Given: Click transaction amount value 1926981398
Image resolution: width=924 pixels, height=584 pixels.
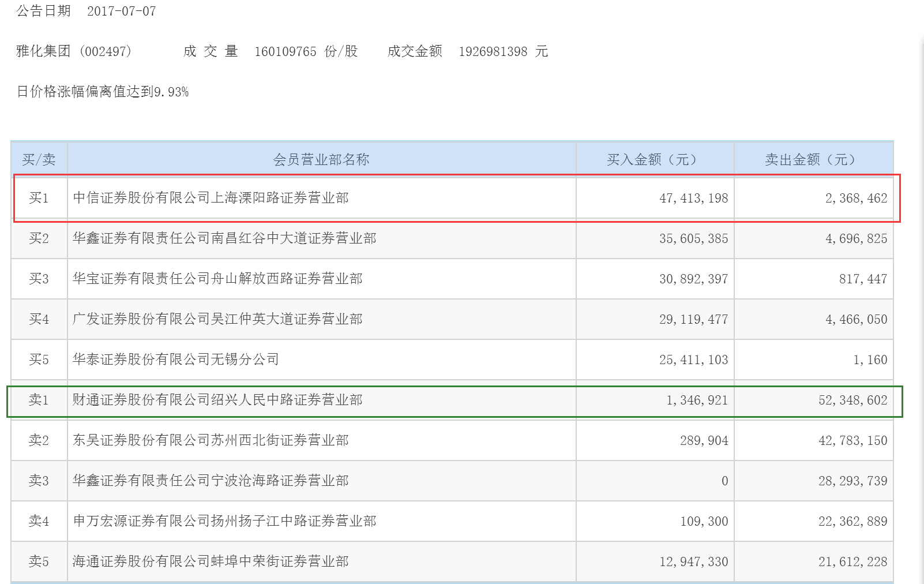Looking at the screenshot, I should coord(493,51).
